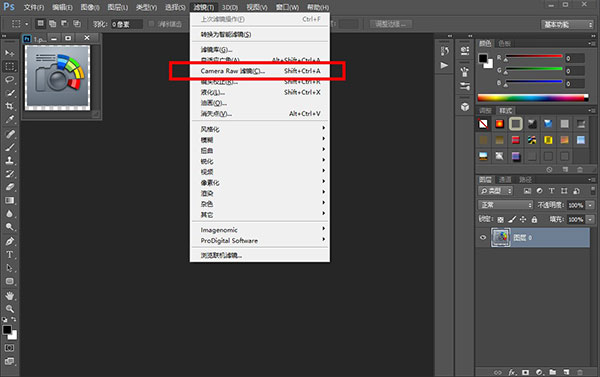Open the 图像 menu in menu bar
This screenshot has width=600, height=377.
click(x=90, y=7)
